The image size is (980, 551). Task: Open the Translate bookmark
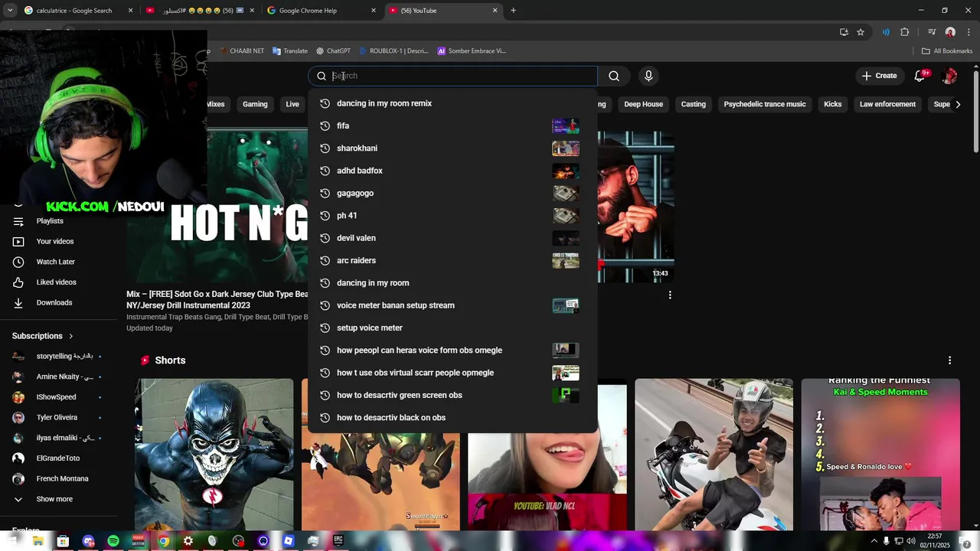290,51
